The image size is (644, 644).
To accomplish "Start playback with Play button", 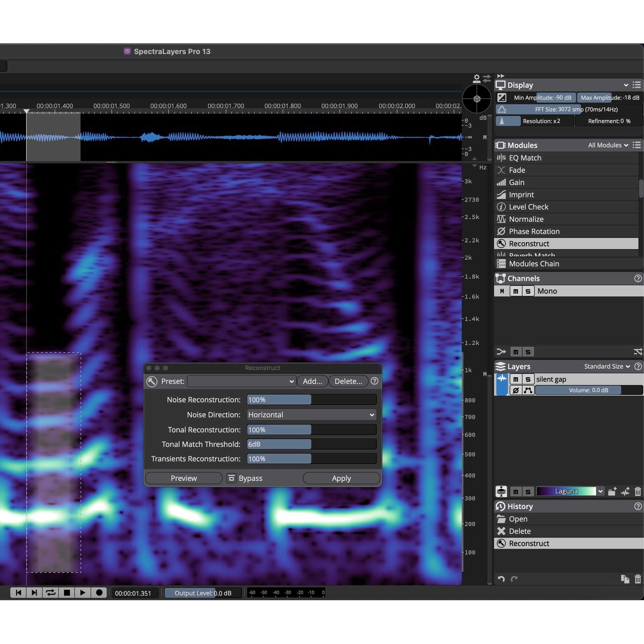I will (83, 593).
